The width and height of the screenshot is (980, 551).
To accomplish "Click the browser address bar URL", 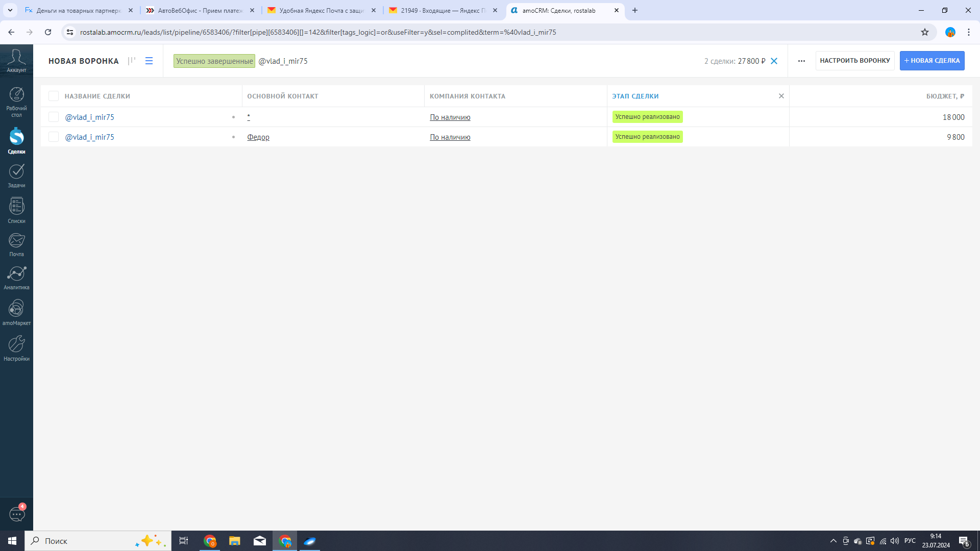I will click(318, 32).
